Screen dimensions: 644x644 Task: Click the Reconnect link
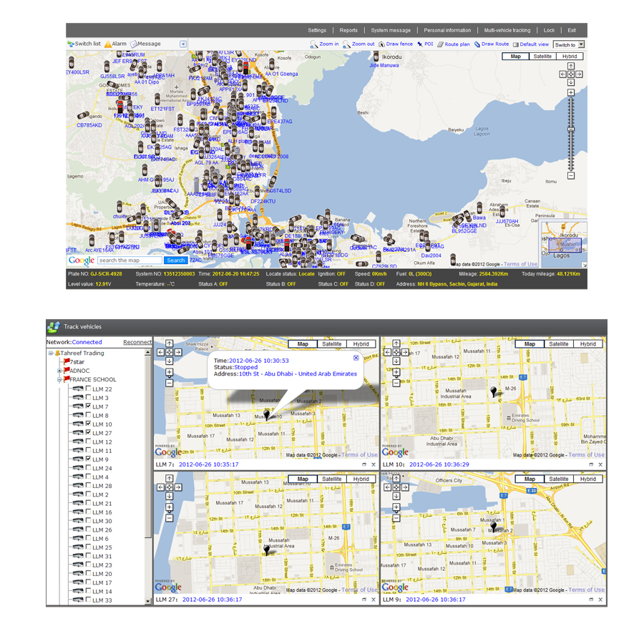tap(137, 342)
